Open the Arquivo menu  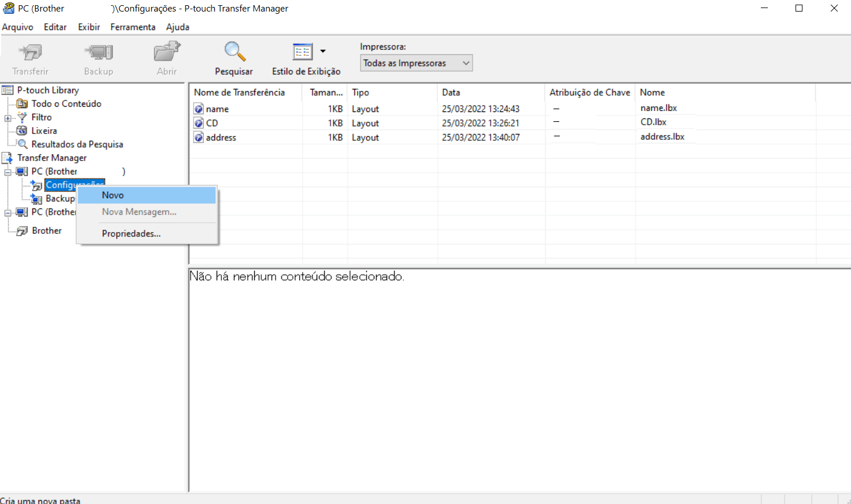18,27
